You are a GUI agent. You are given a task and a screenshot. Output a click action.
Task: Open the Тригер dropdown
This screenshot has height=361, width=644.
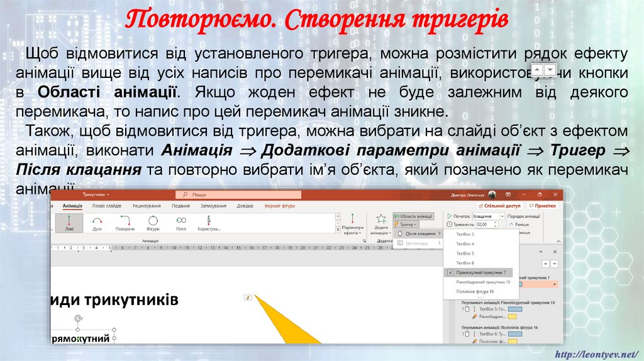click(406, 224)
